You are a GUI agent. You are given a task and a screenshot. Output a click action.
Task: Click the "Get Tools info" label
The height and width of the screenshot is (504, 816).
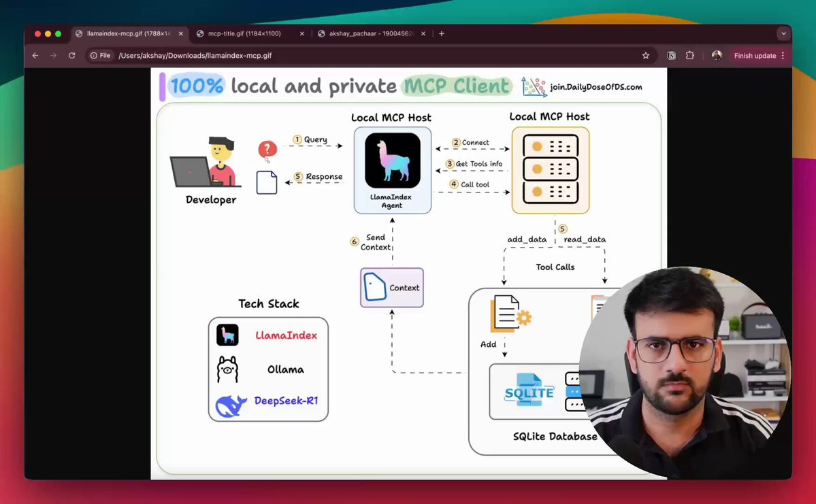[x=479, y=164]
